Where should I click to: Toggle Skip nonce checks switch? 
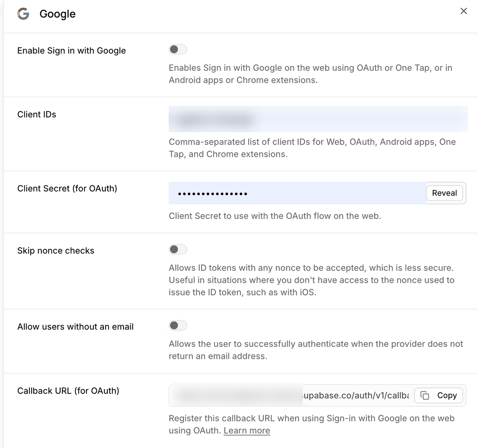[x=178, y=249]
